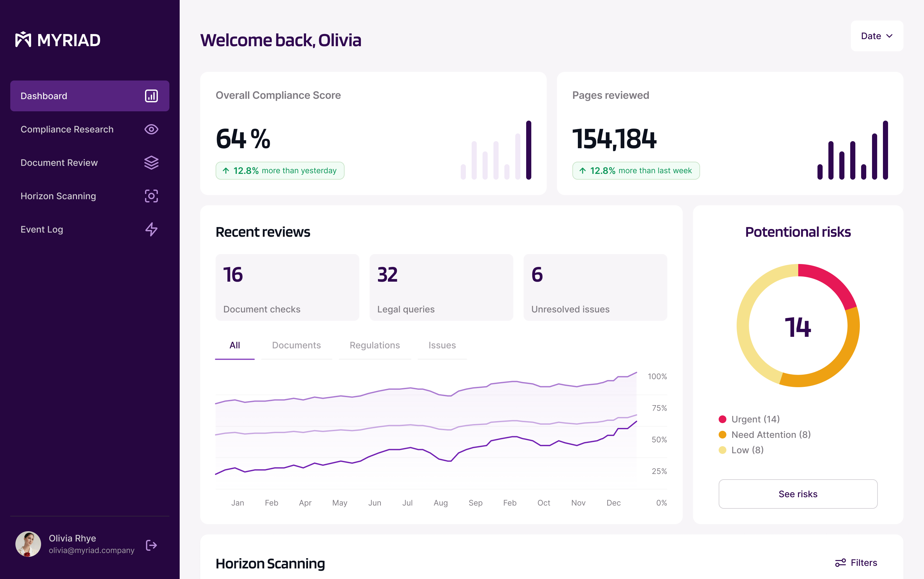924x579 pixels.
Task: Select the Dashboard bar chart icon
Action: tap(152, 96)
